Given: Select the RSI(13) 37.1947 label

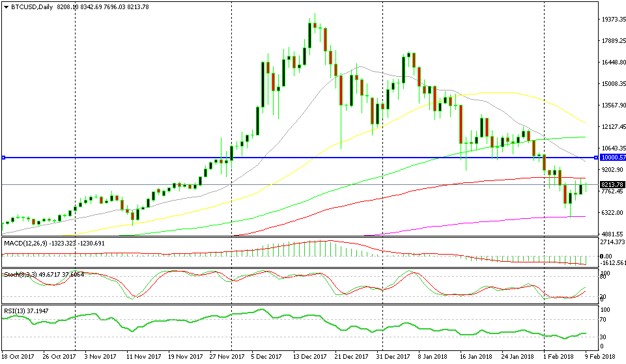Looking at the screenshot, I should (x=26, y=311).
